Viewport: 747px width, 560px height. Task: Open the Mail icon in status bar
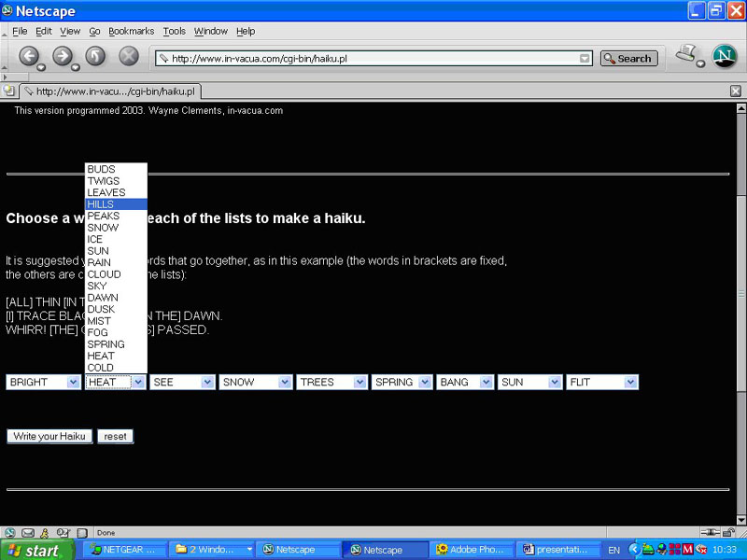tap(28, 533)
